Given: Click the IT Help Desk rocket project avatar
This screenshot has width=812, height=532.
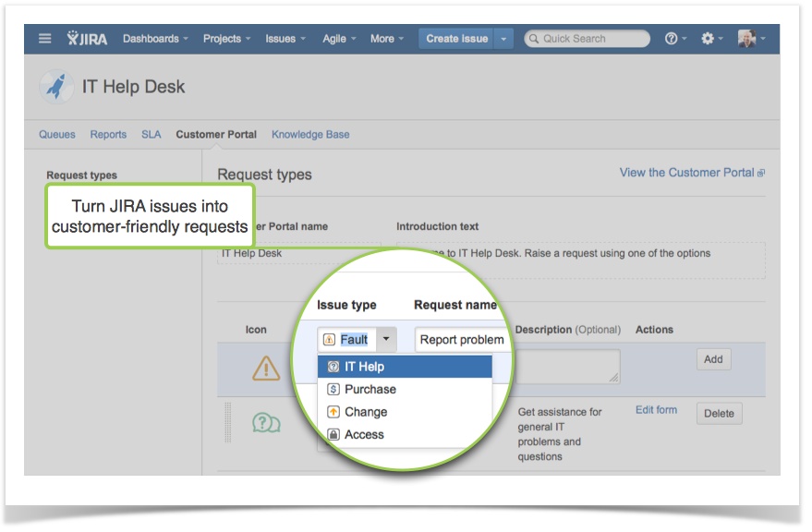Looking at the screenshot, I should click(x=57, y=86).
